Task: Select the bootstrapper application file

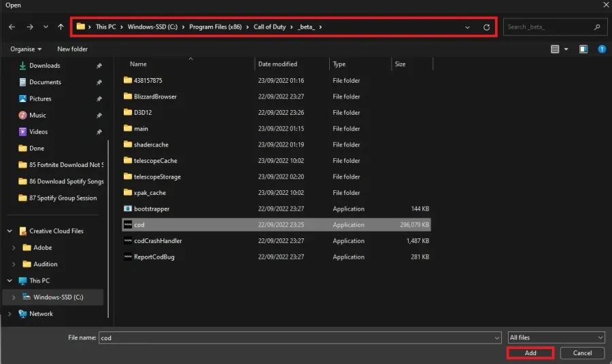Action: pyautogui.click(x=276, y=209)
